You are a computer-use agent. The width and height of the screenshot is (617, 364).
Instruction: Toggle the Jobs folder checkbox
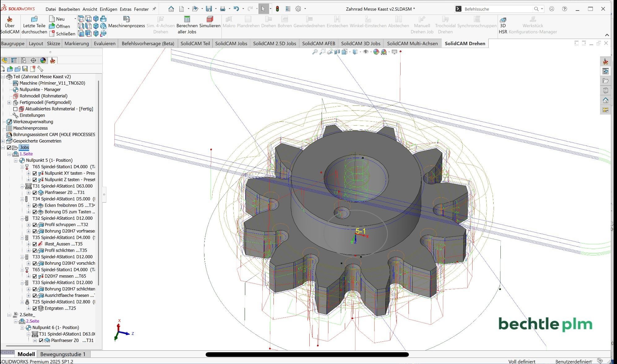[9, 148]
